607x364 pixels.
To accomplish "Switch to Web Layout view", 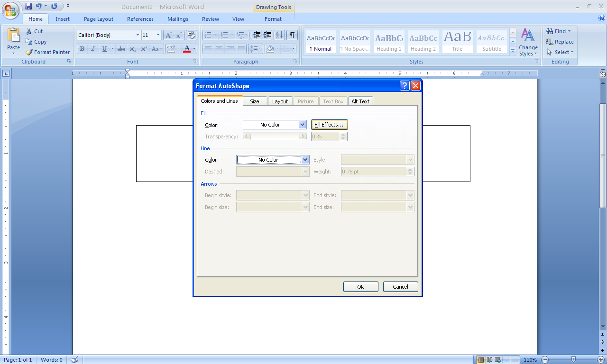I will tap(498, 360).
